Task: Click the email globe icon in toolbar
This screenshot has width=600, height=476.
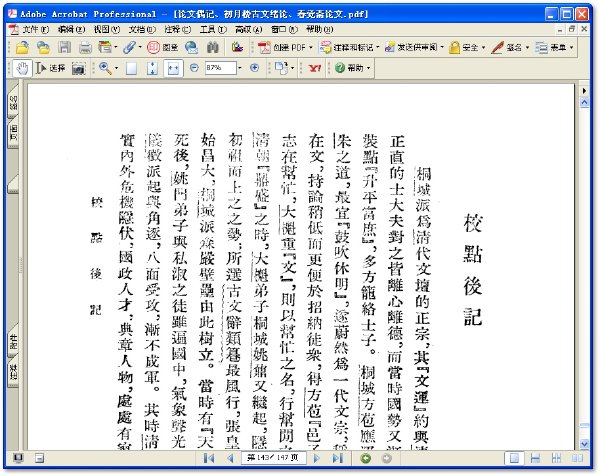Action: click(191, 47)
